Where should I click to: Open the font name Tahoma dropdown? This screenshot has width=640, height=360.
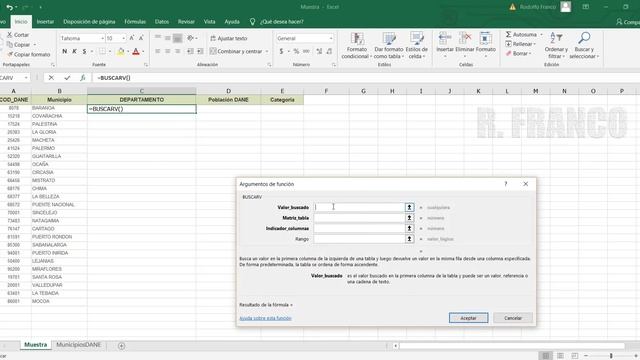pyautogui.click(x=102, y=38)
